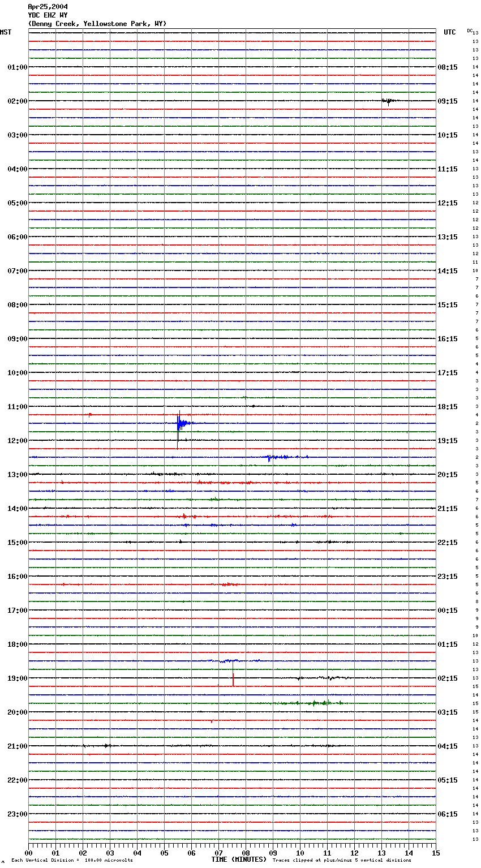Select the 07:00 MST time label
This screenshot has width=481, height=868.
18,271
